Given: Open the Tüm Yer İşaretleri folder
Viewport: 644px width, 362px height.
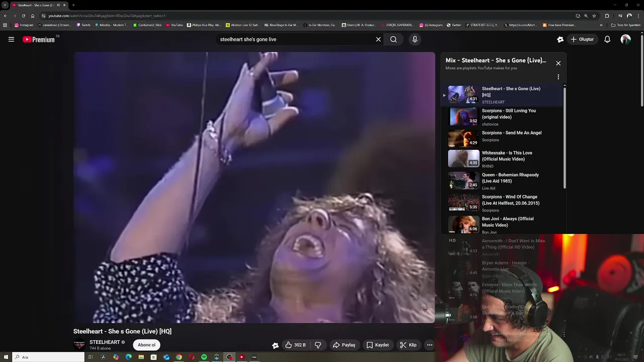Looking at the screenshot, I should (x=625, y=25).
